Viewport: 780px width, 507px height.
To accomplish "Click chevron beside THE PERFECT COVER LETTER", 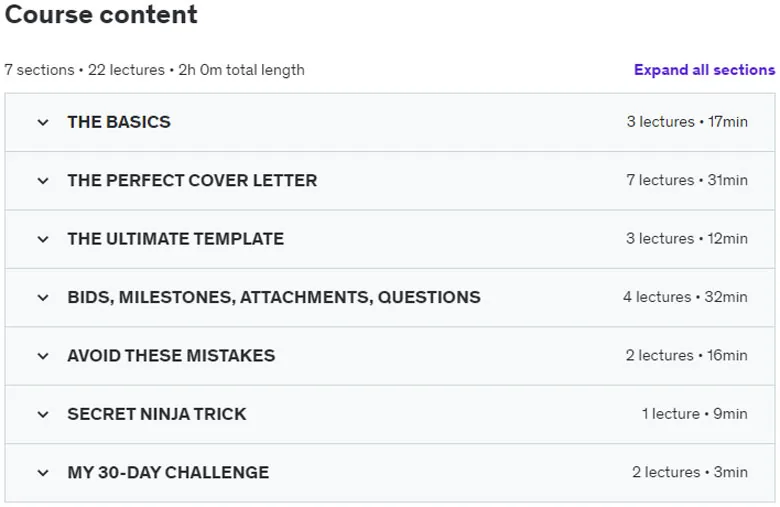I will click(43, 181).
